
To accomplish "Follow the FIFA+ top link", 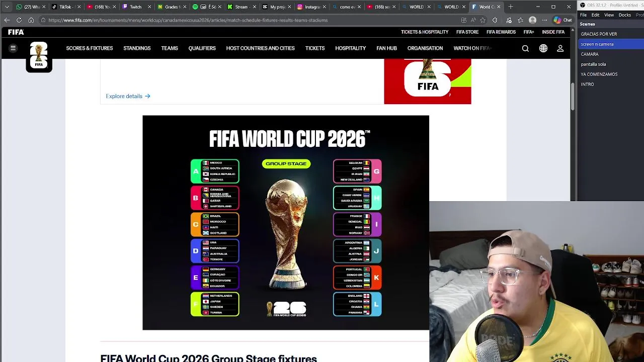I will [x=529, y=32].
